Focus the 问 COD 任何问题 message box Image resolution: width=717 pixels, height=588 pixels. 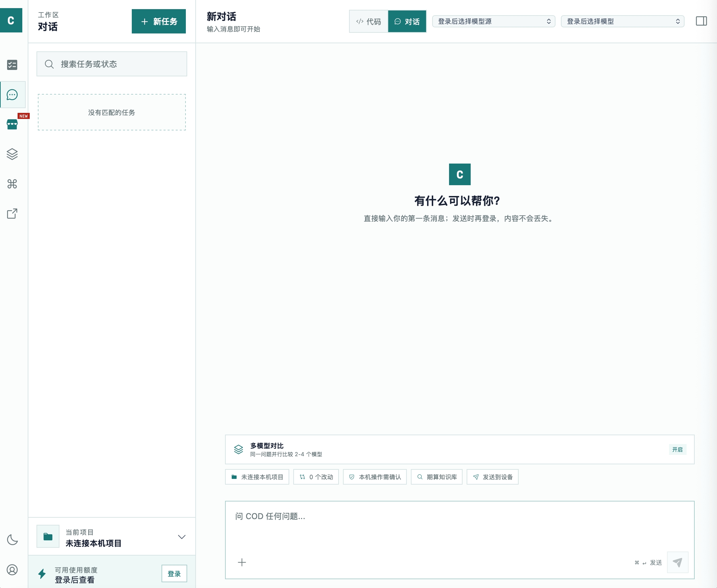(460, 540)
